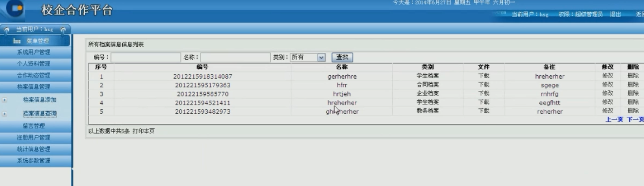
Task: Download file for record gerherhre
Action: point(483,76)
